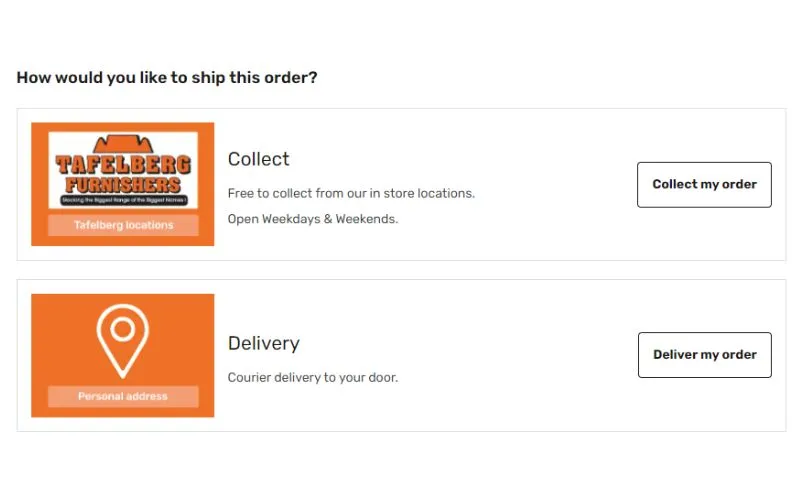The width and height of the screenshot is (800, 500).
Task: Click 'Open Weekdays & Weekends' text
Action: click(x=313, y=219)
